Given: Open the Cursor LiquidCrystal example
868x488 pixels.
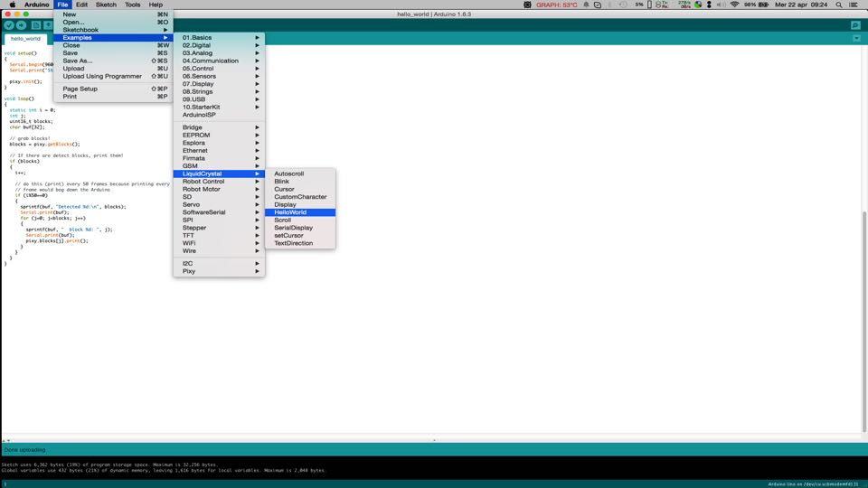Looking at the screenshot, I should [300, 189].
